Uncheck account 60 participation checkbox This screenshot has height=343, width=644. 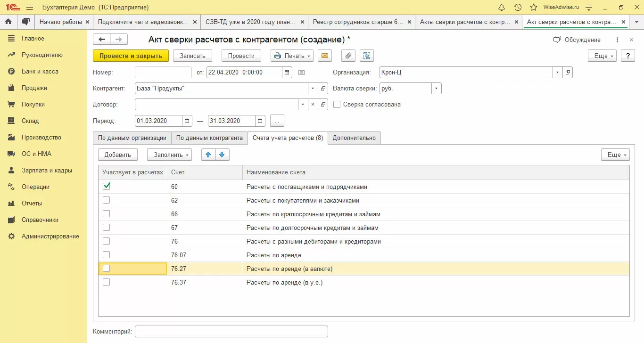(107, 187)
